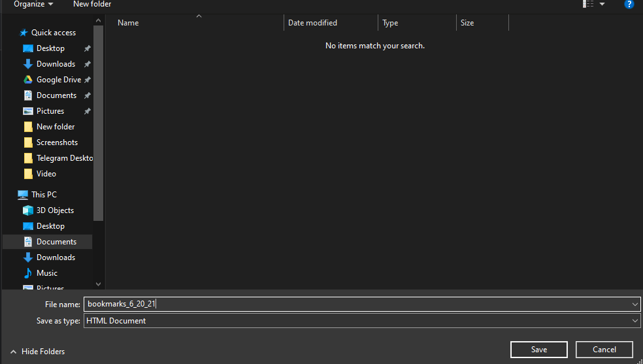643x364 pixels.
Task: Open the view options dropdown arrow
Action: click(602, 4)
